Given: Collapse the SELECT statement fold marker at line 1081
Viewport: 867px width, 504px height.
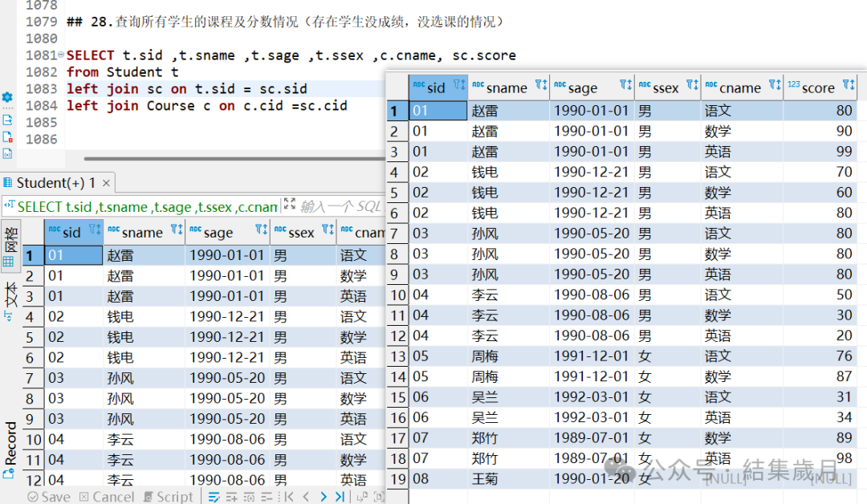Looking at the screenshot, I should (x=61, y=54).
